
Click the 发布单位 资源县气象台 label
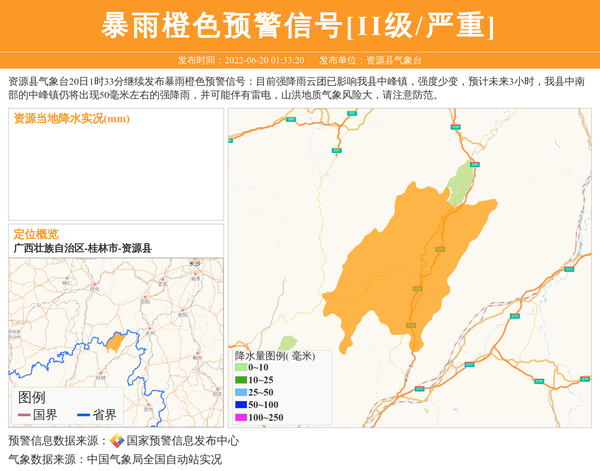click(x=370, y=60)
